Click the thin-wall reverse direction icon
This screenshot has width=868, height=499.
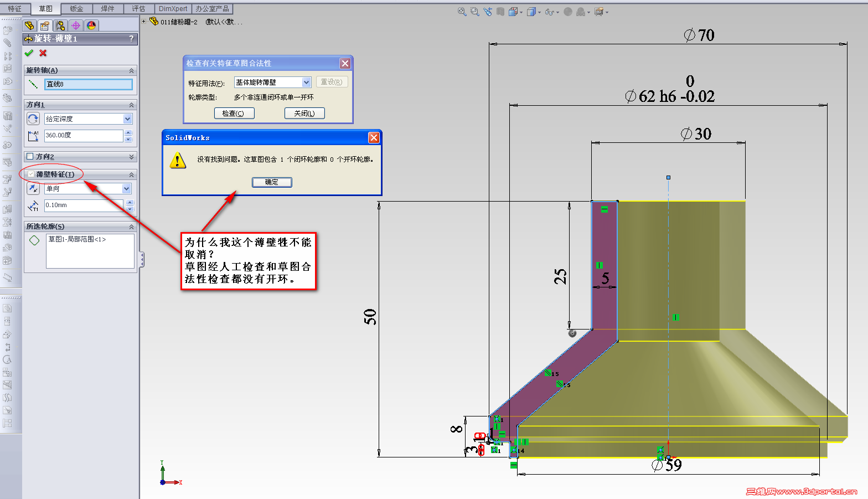33,189
